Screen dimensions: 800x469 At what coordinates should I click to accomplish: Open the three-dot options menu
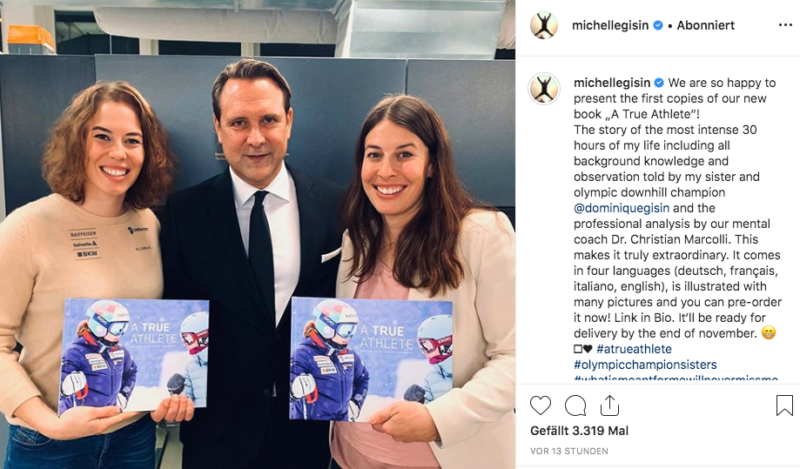pos(785,25)
